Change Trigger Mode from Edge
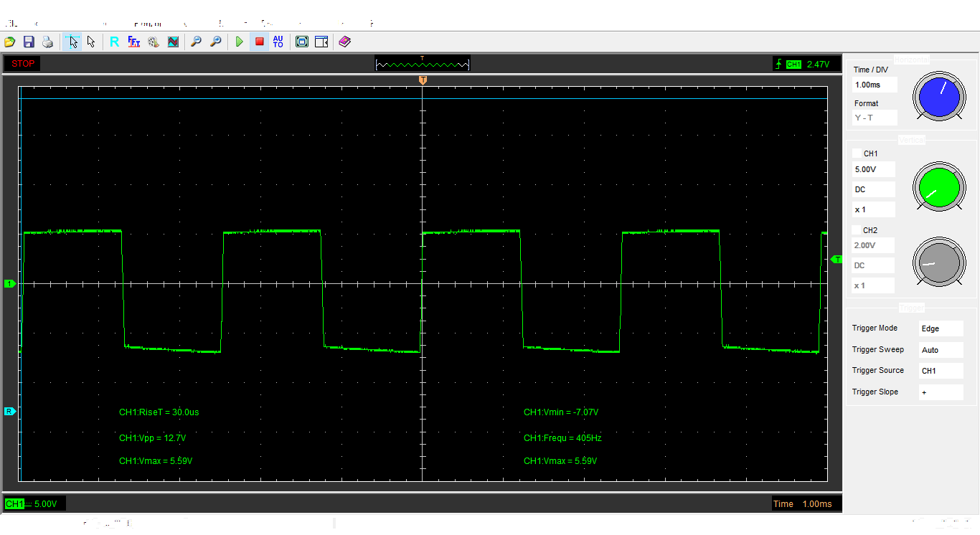 click(941, 328)
